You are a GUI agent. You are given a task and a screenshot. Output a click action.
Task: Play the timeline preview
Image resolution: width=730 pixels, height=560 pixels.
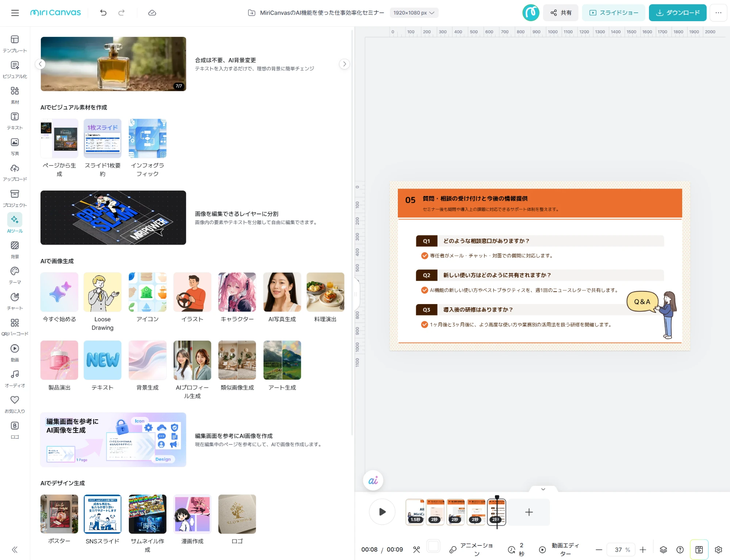click(382, 512)
